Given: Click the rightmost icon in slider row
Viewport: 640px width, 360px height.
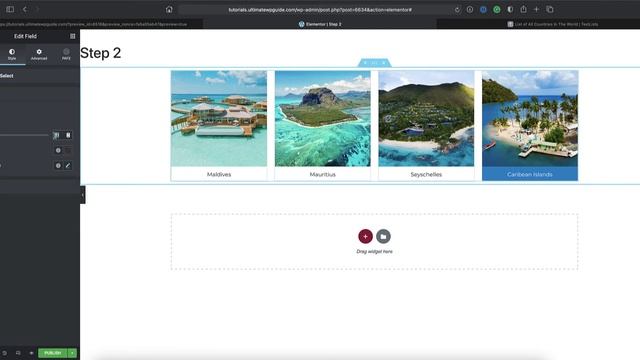Looking at the screenshot, I should pyautogui.click(x=68, y=135).
